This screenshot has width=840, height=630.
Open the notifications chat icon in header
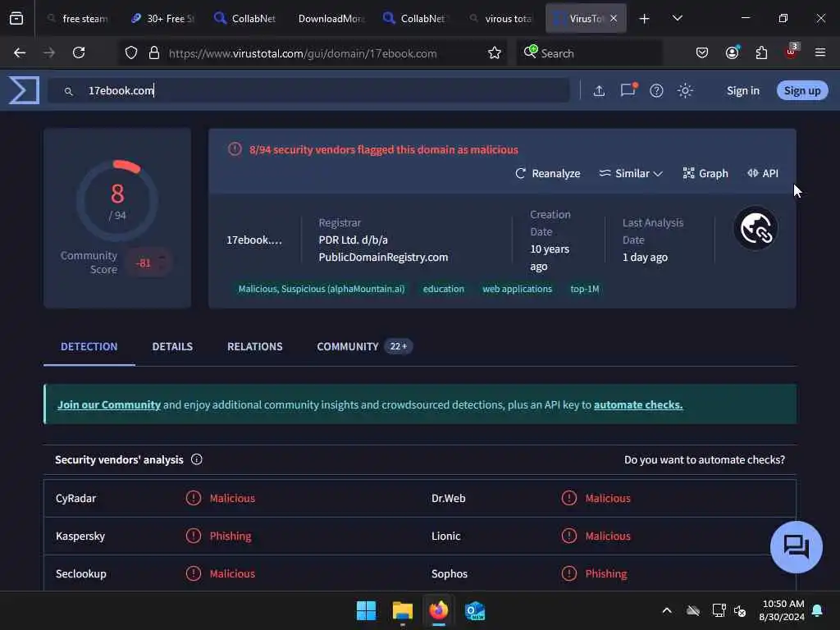click(628, 90)
